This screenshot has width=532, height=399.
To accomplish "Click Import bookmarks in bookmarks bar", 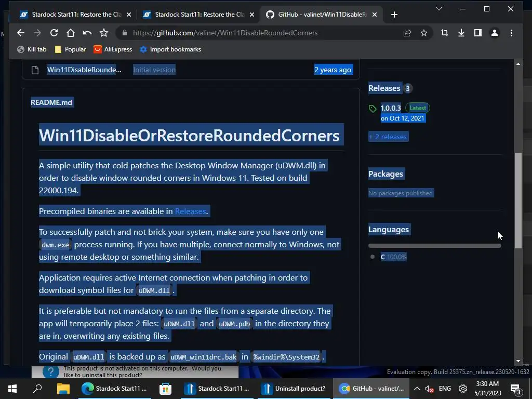I will pyautogui.click(x=170, y=49).
